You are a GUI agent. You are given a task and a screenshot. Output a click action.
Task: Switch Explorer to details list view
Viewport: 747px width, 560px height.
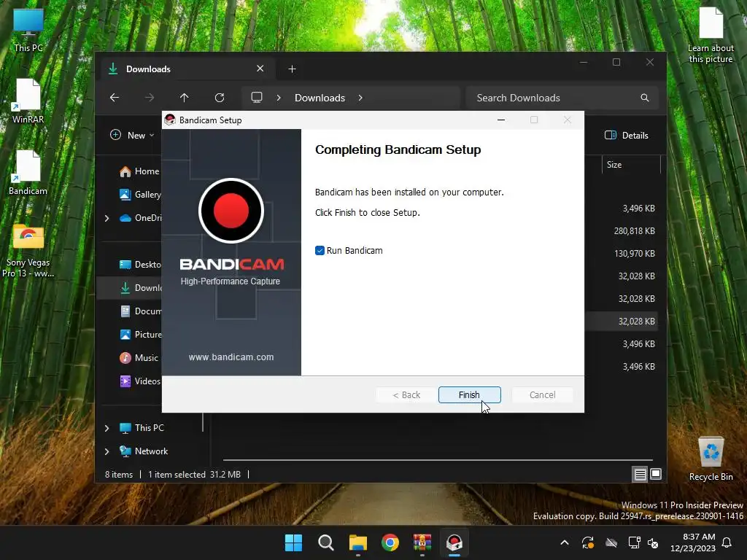coord(640,474)
